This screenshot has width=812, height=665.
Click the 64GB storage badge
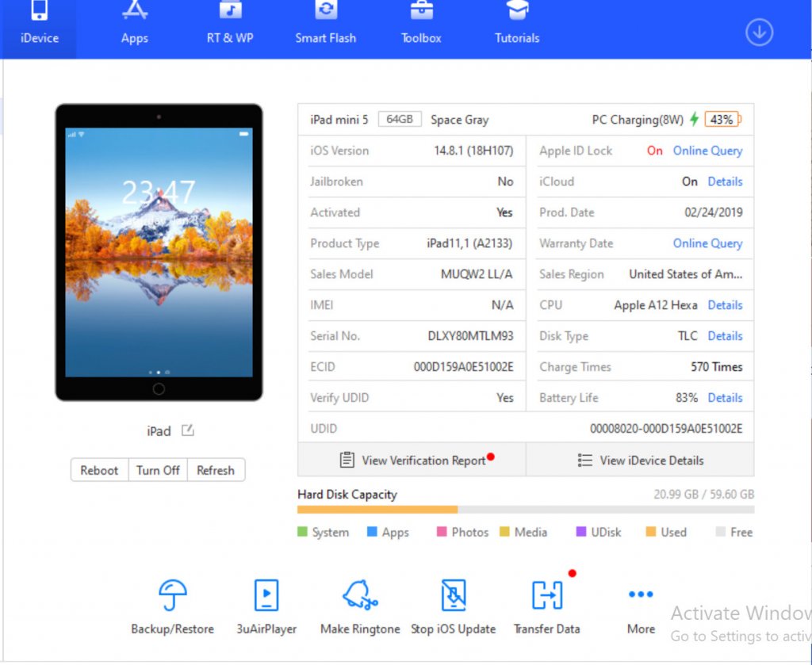(x=400, y=119)
